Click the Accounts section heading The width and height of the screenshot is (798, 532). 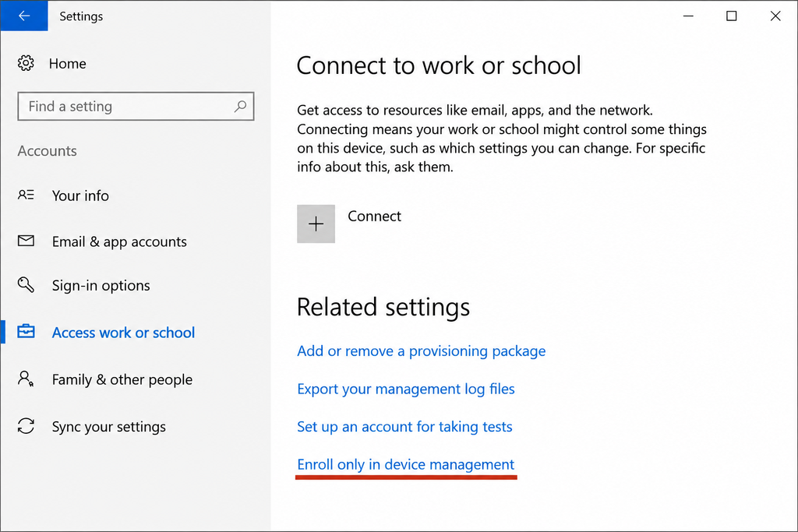pyautogui.click(x=48, y=151)
